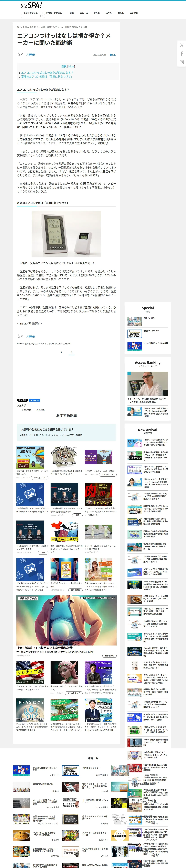The width and height of the screenshot is (186, 868).
Task: Click author signature icon below TEXT credit
Action: (20, 336)
